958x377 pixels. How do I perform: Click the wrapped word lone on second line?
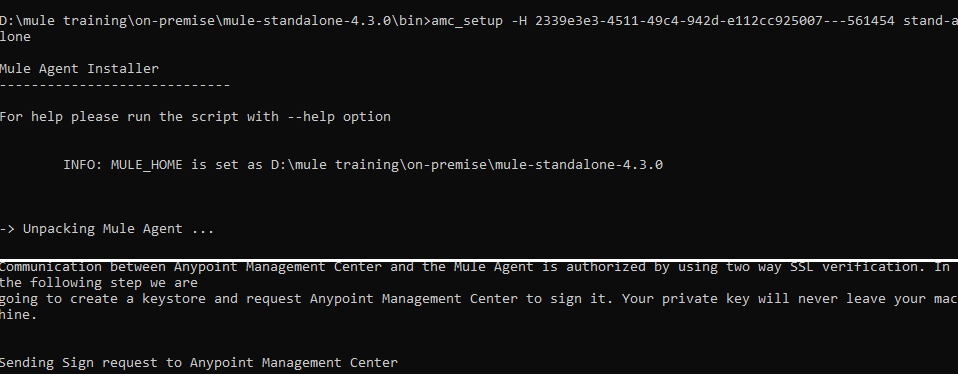[x=15, y=37]
